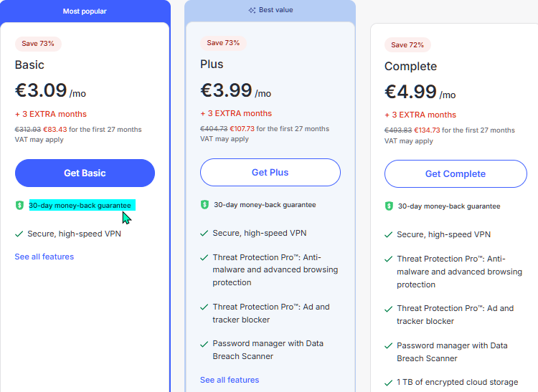Click the €3.99 /mo Plus price
Screen dimensions: 538x392
236,90
